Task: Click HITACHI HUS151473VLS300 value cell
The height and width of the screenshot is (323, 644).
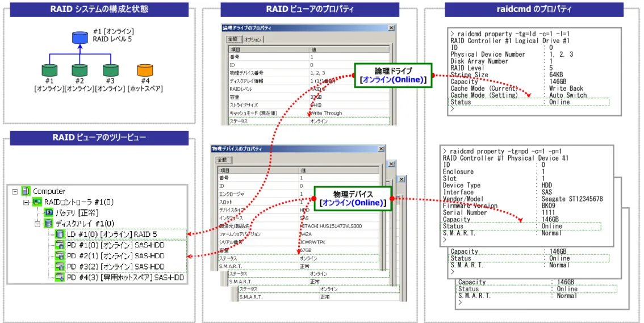Action: coord(331,226)
